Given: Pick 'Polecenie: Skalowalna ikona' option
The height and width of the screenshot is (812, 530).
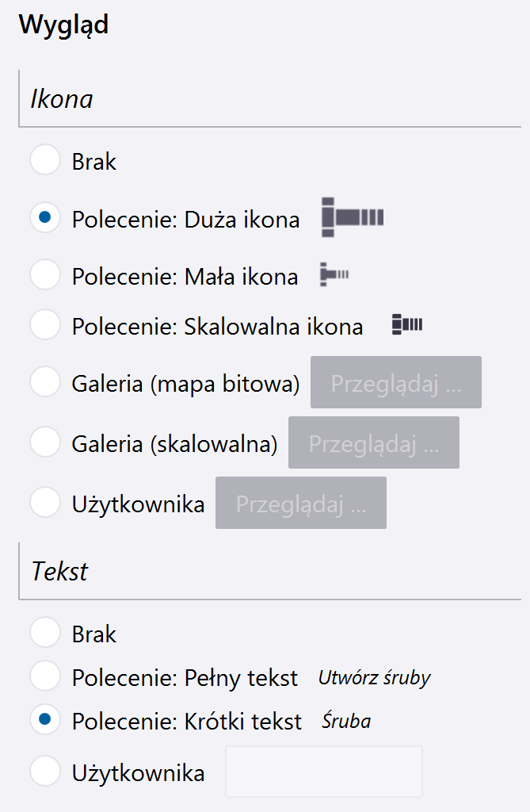Looking at the screenshot, I should pyautogui.click(x=45, y=324).
